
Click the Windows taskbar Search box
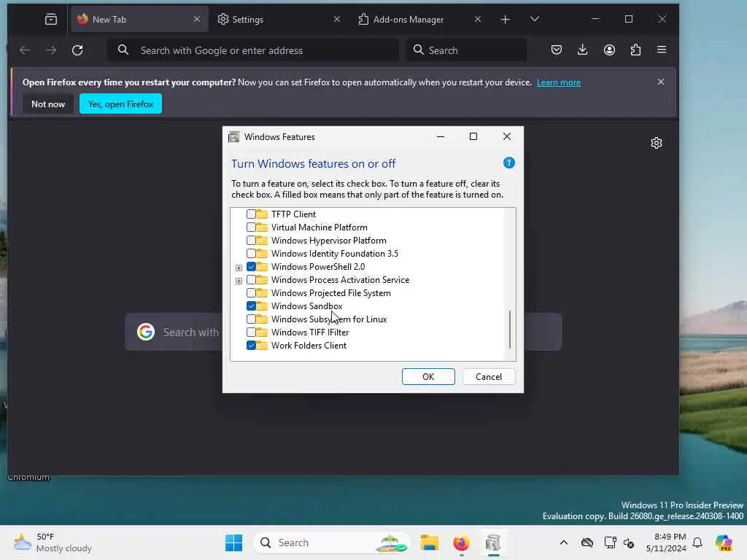click(332, 542)
